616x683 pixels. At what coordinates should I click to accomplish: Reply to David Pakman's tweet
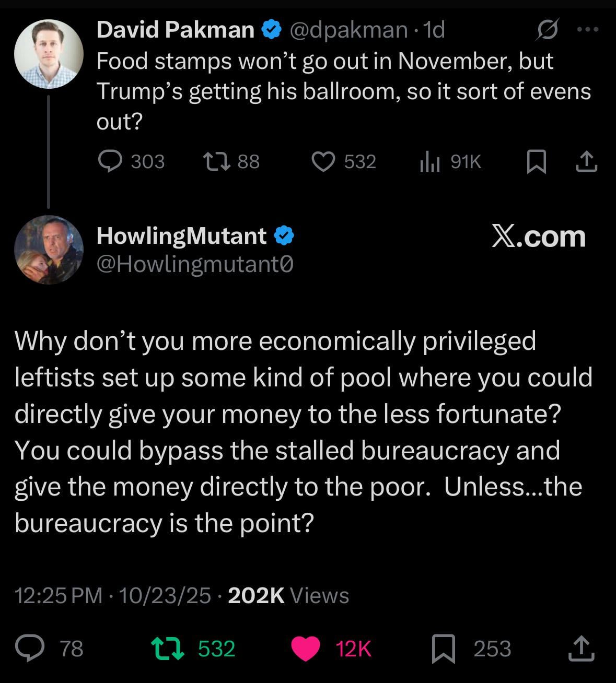pos(111,161)
